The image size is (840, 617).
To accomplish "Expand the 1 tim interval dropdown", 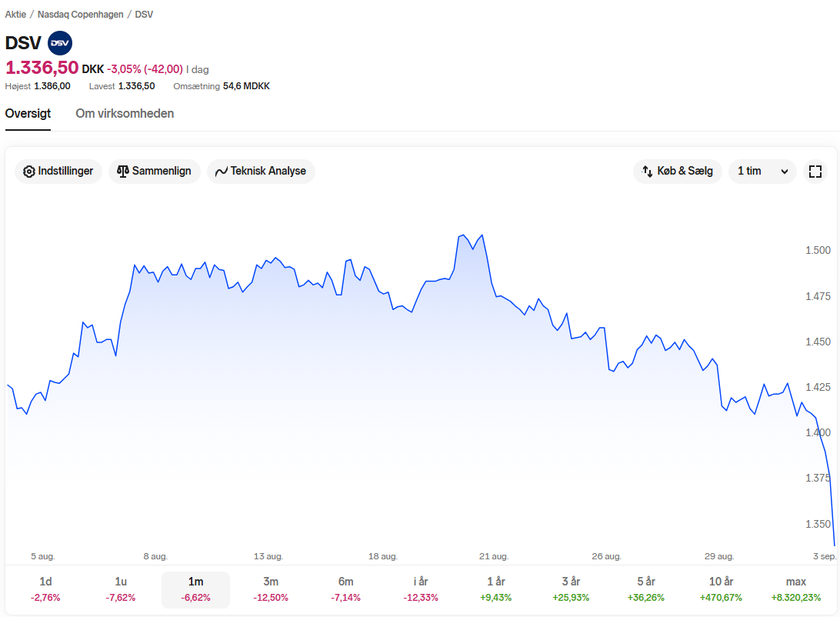I will click(x=762, y=172).
